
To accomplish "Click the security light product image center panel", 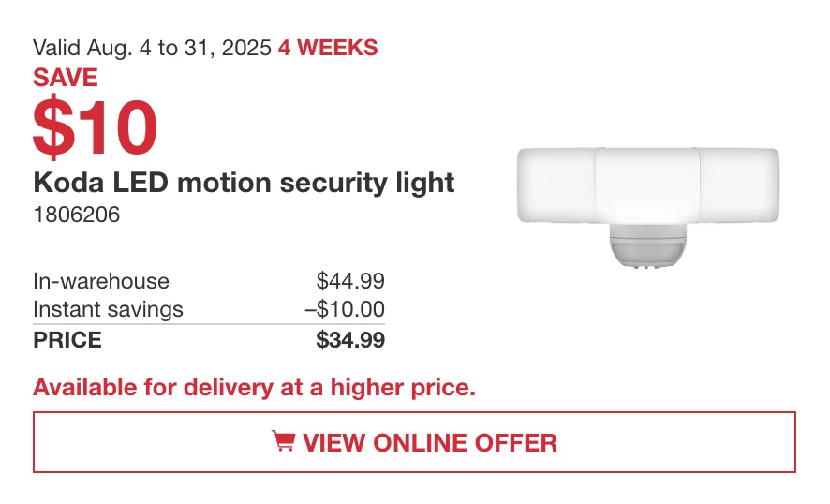I will [x=647, y=185].
